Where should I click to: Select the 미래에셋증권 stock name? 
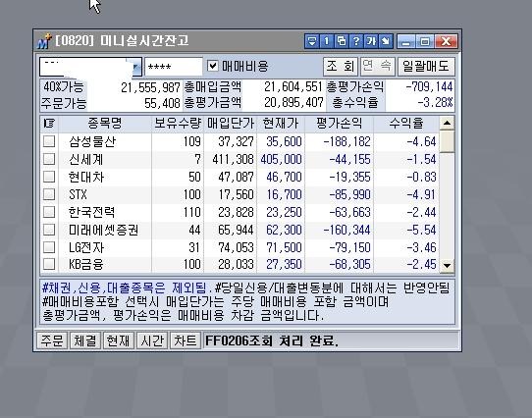(x=103, y=230)
